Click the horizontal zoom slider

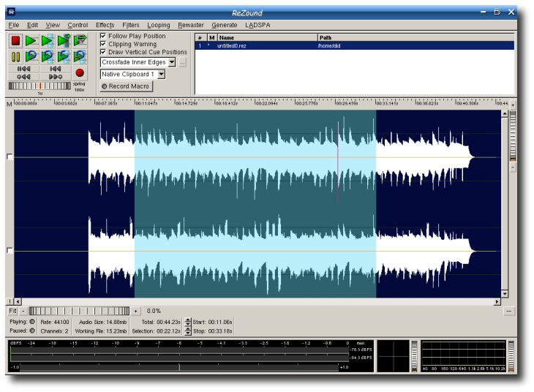79,311
